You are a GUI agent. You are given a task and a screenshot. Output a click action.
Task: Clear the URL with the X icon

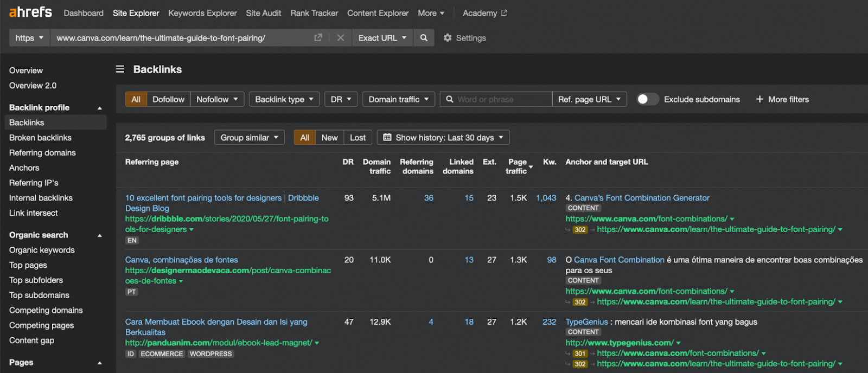click(x=340, y=38)
